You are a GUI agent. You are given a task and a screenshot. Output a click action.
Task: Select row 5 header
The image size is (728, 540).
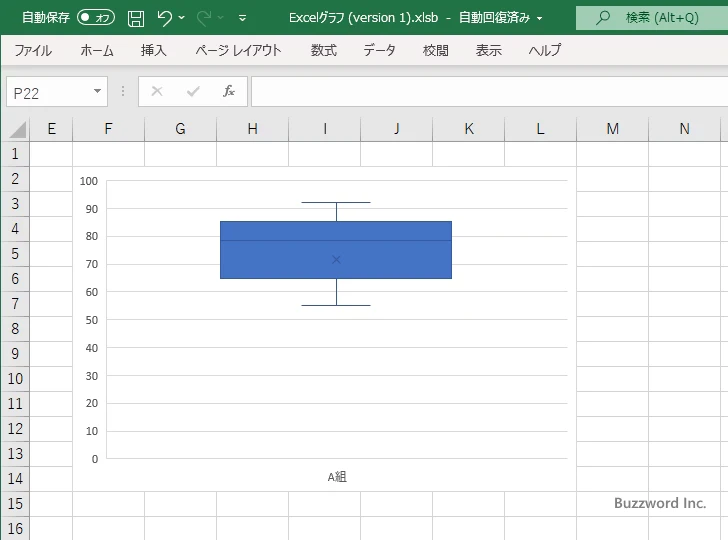pyautogui.click(x=15, y=254)
